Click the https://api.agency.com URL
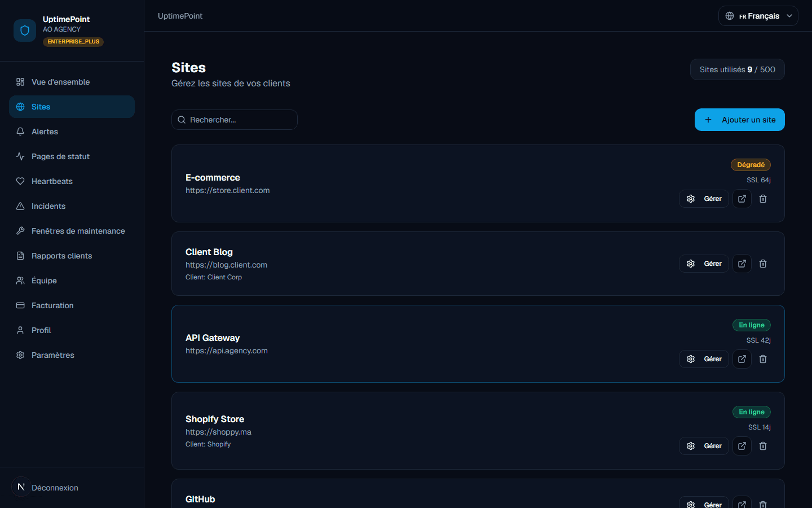The height and width of the screenshot is (508, 812). [227, 351]
